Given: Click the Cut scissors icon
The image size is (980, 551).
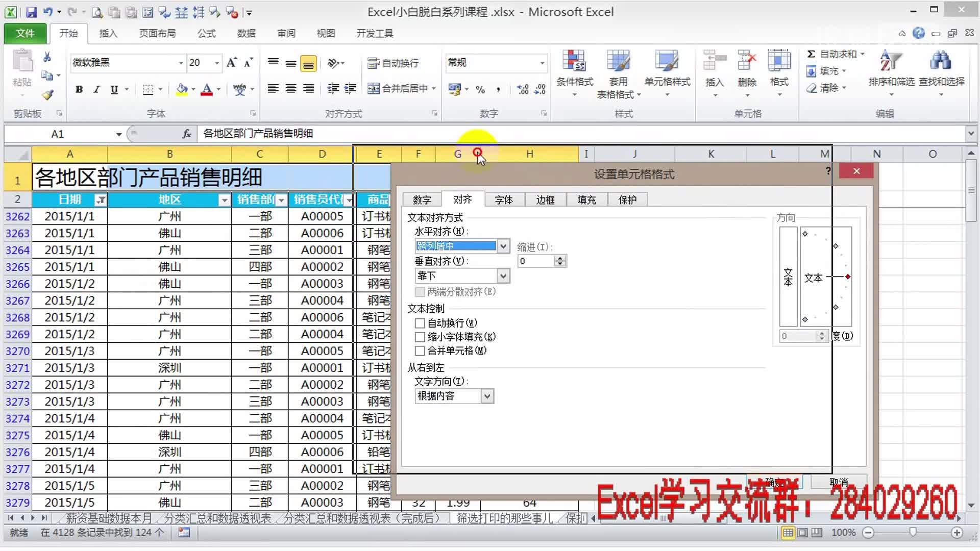Looking at the screenshot, I should [x=47, y=57].
